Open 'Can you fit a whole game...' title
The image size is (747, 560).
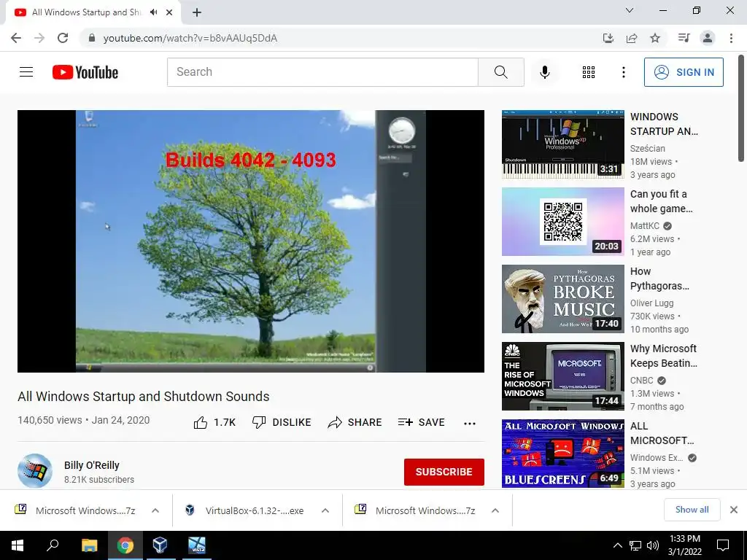[x=661, y=201]
